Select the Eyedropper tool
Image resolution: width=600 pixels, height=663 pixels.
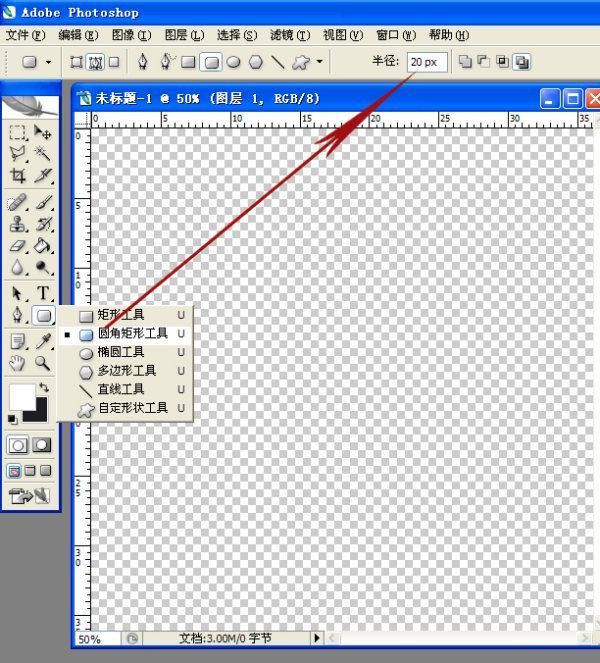point(42,341)
